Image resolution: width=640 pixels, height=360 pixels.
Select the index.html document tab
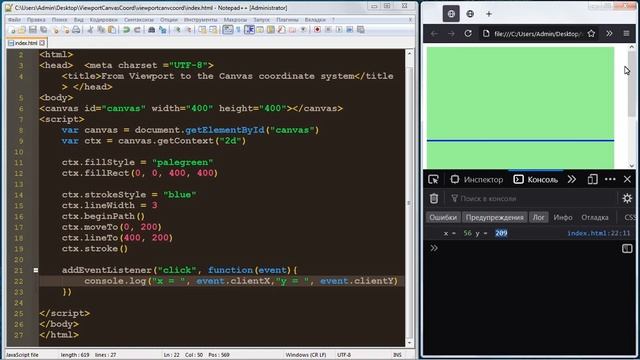[x=27, y=43]
